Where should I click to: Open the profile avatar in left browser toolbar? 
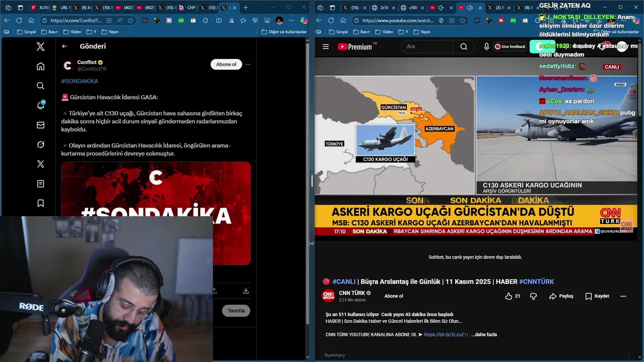point(279,21)
